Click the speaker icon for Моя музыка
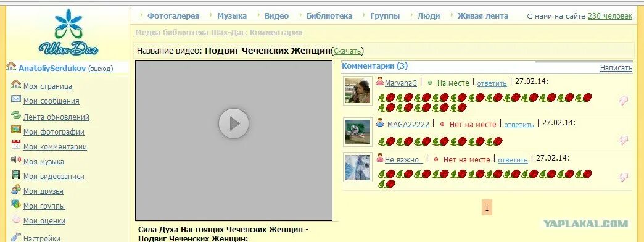The image size is (644, 242). click(x=16, y=159)
